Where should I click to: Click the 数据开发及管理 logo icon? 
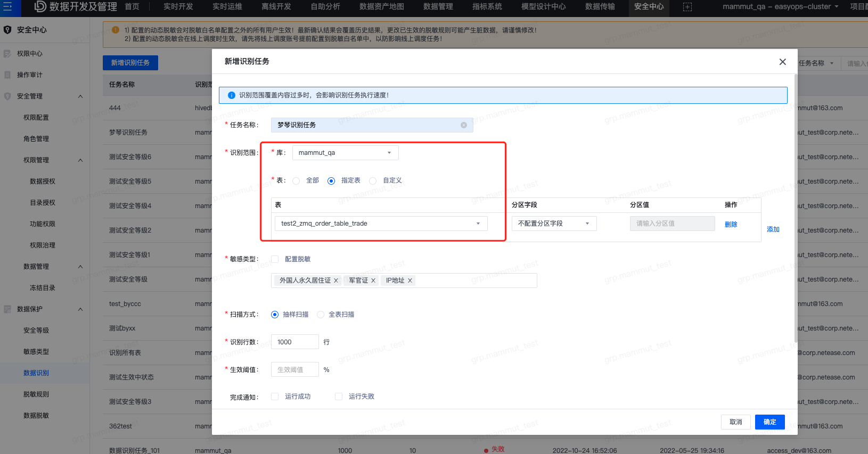(x=40, y=6)
